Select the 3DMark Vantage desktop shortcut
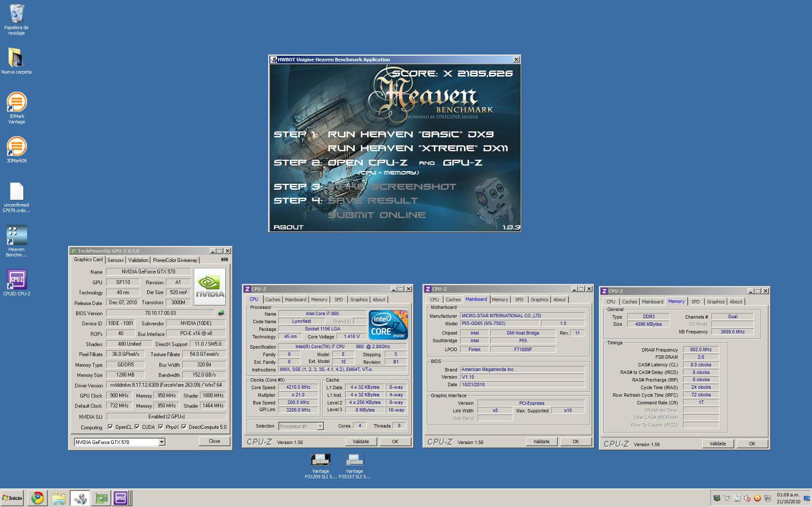This screenshot has height=507, width=812. 16,108
